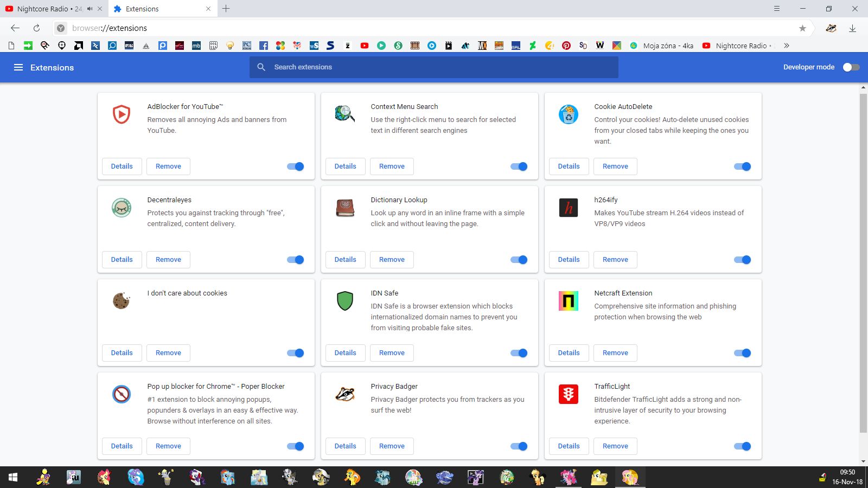Click the h264ify extension icon
Image resolution: width=868 pixels, height=488 pixels.
[569, 208]
